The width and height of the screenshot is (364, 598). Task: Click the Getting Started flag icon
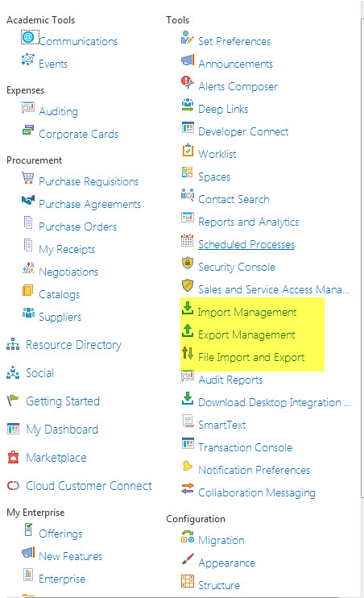click(x=13, y=401)
